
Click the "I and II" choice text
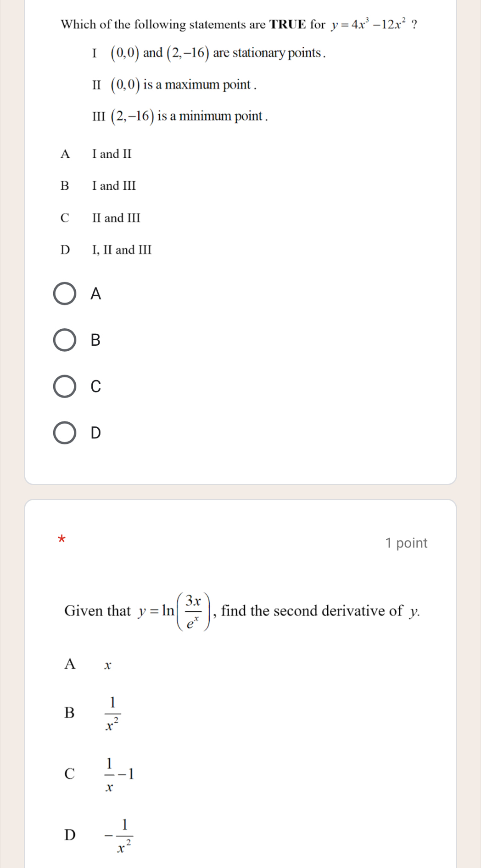(112, 154)
